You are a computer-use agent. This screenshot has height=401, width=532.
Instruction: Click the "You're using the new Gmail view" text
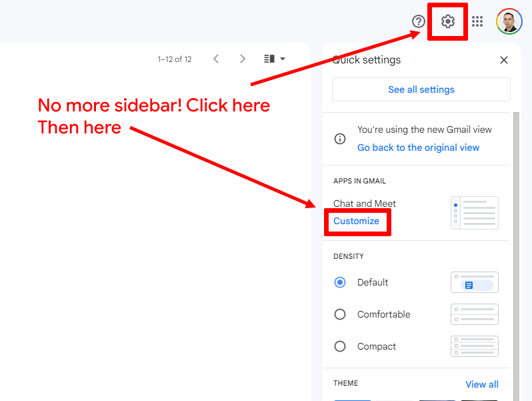[x=424, y=129]
